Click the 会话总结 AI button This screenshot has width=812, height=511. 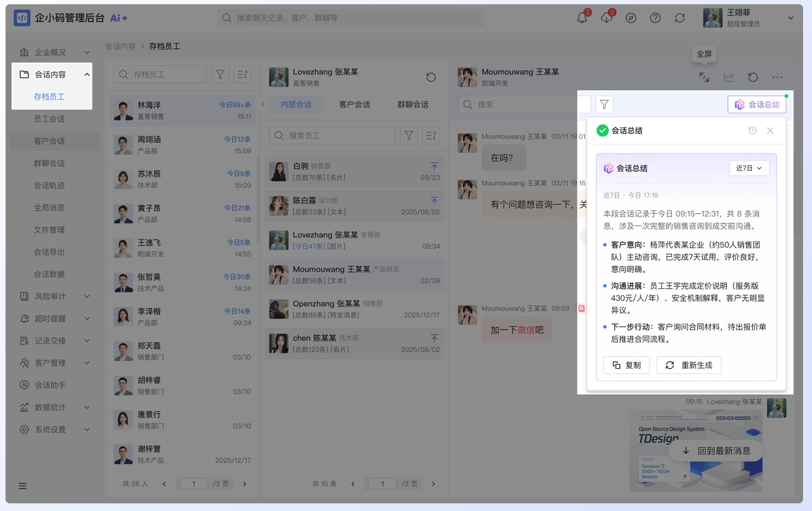click(x=757, y=104)
